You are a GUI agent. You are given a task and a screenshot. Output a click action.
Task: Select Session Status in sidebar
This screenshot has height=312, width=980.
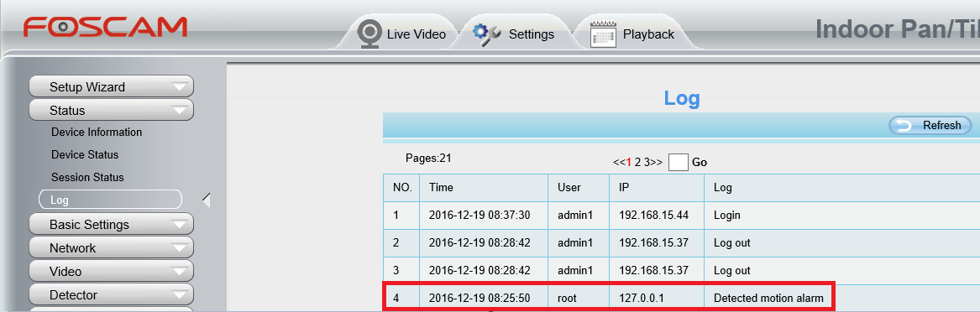pos(87,177)
